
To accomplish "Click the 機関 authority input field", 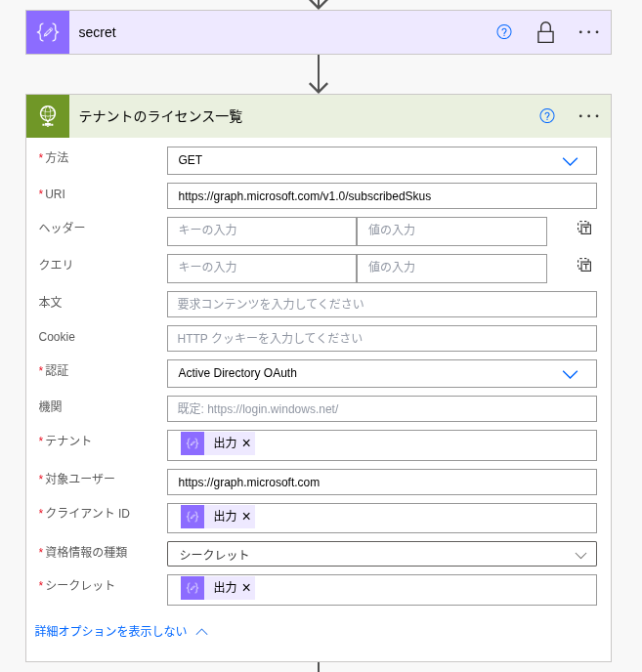I will tap(382, 409).
